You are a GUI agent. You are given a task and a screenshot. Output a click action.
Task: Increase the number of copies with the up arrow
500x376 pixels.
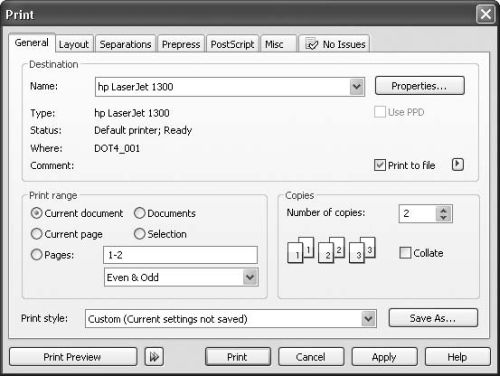pyautogui.click(x=443, y=210)
